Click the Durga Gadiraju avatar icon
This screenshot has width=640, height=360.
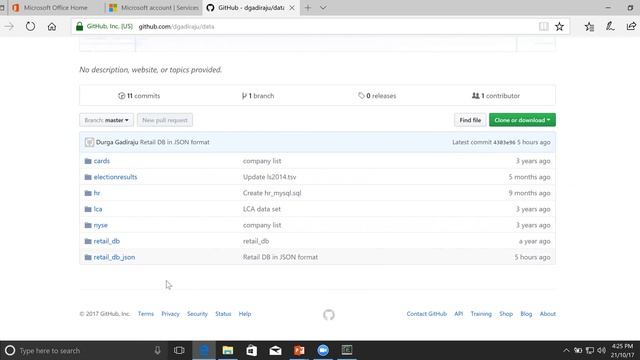(89, 142)
